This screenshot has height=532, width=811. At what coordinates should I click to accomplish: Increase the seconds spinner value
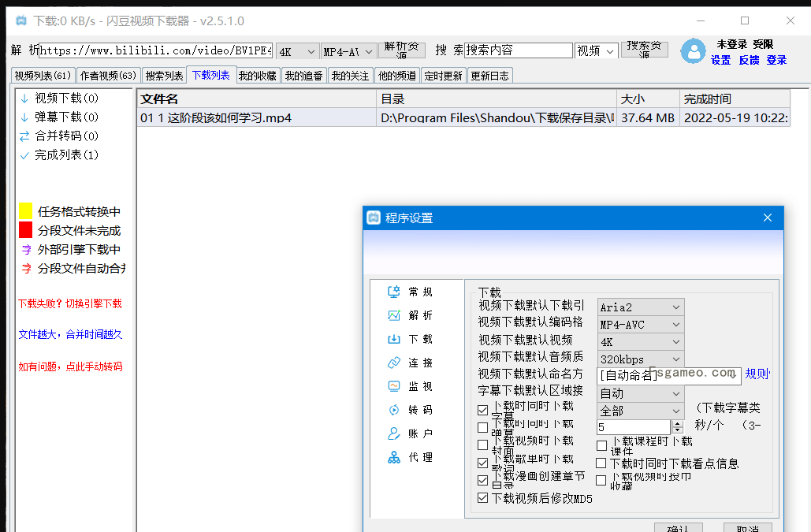tap(678, 423)
